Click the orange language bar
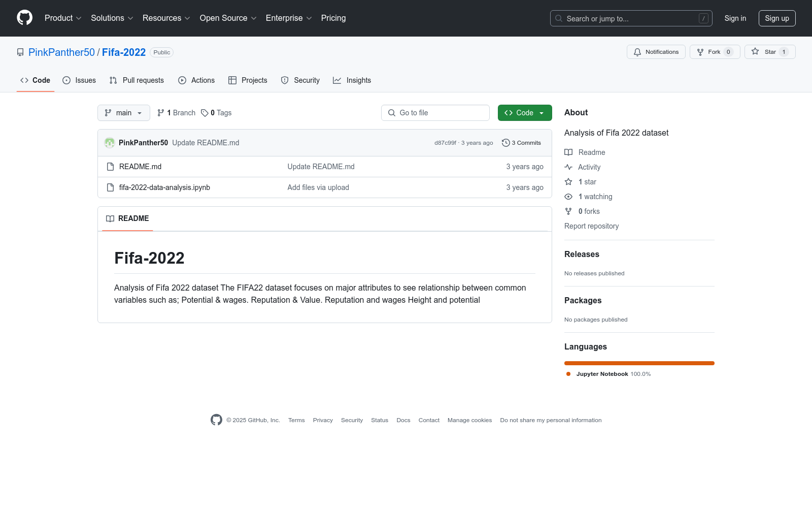This screenshot has width=812, height=508. point(639,363)
